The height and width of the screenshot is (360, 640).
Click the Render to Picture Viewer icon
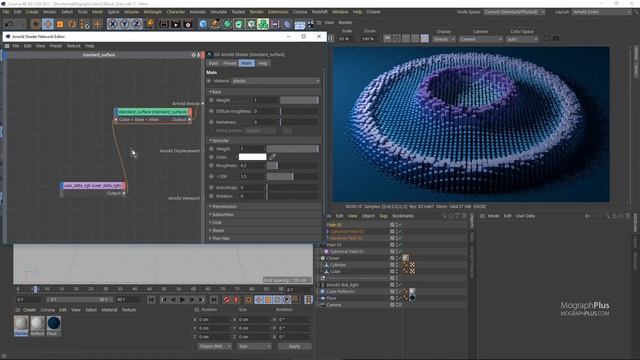176,24
